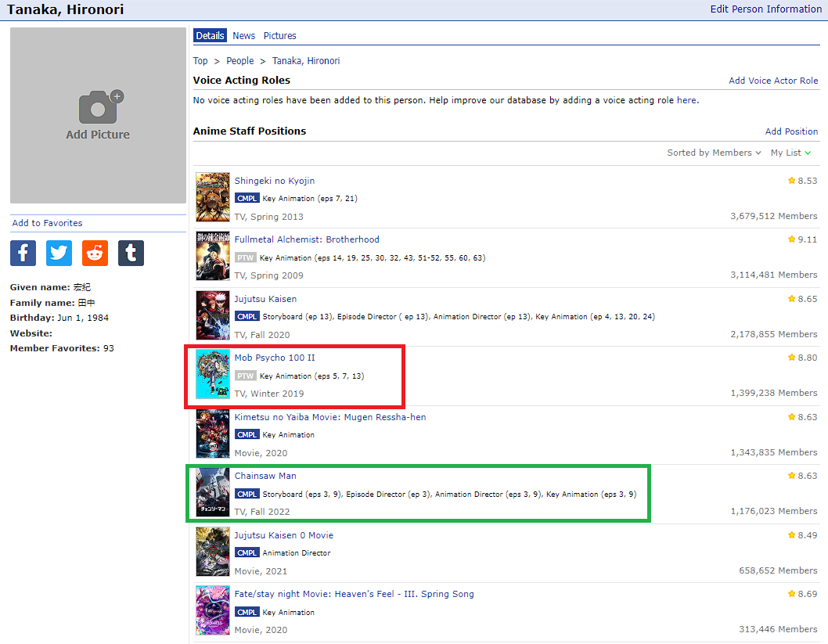Screen dimensions: 828x644
Task: Click Add Voice Actor Role link
Action: tap(773, 81)
